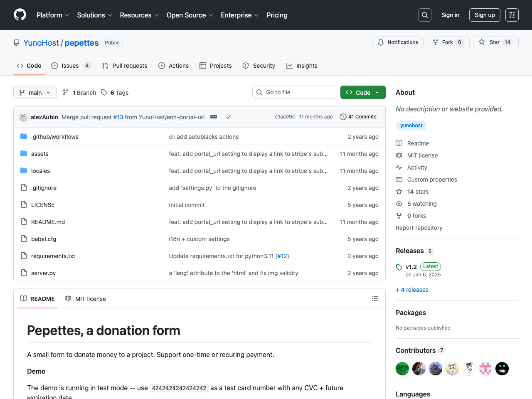Open the first green contributor avatar

tap(402, 369)
